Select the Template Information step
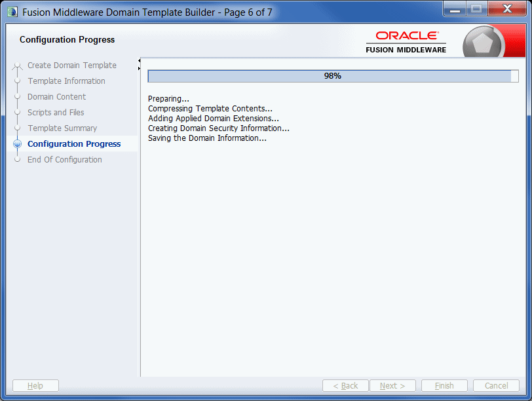 point(67,81)
